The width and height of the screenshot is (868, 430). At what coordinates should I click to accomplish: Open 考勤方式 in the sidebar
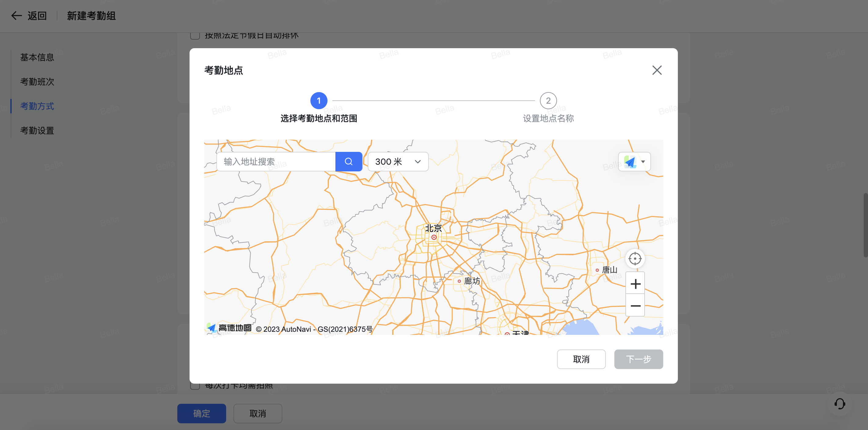point(37,106)
